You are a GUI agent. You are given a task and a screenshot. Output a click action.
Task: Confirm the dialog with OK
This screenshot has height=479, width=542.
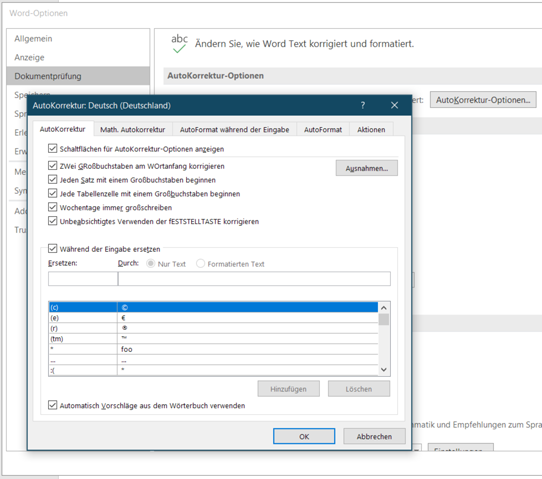pyautogui.click(x=304, y=436)
